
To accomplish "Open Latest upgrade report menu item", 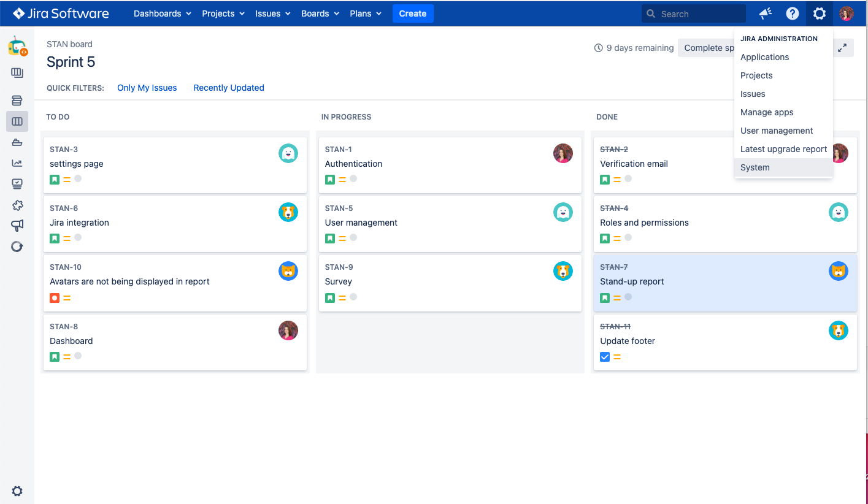I will (783, 149).
